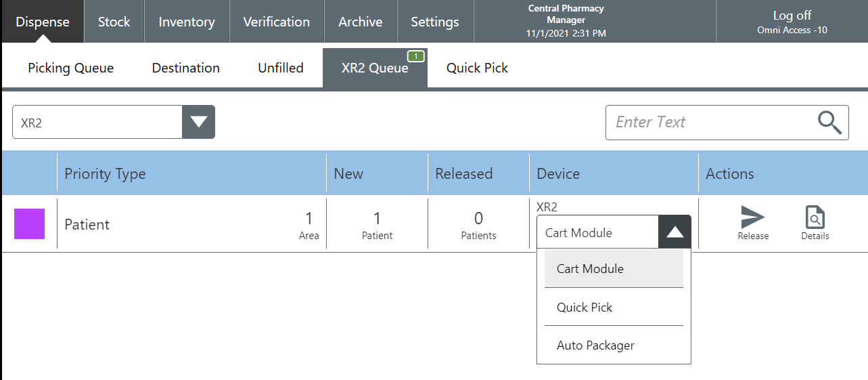Click the New 1 Patient count cell
The image size is (868, 380).
378,225
